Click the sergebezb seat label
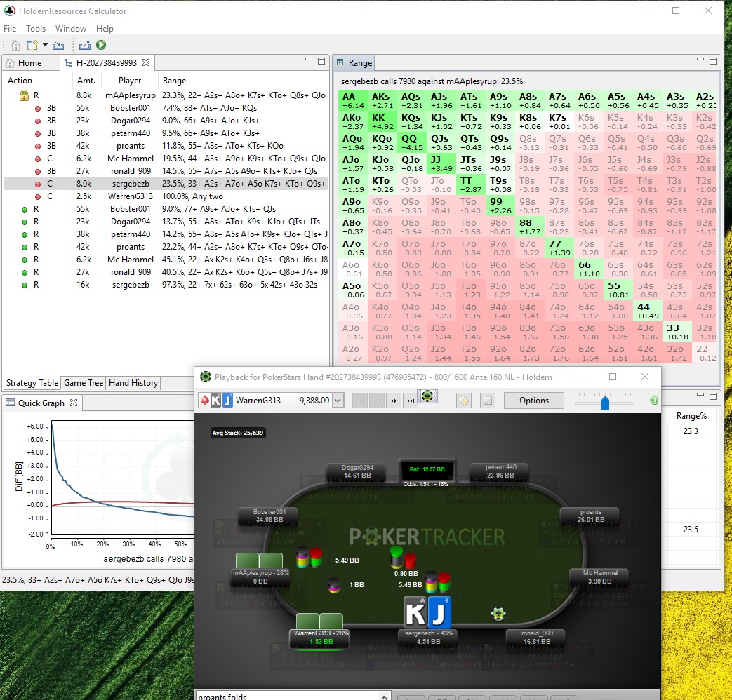732x700 pixels. 429,638
